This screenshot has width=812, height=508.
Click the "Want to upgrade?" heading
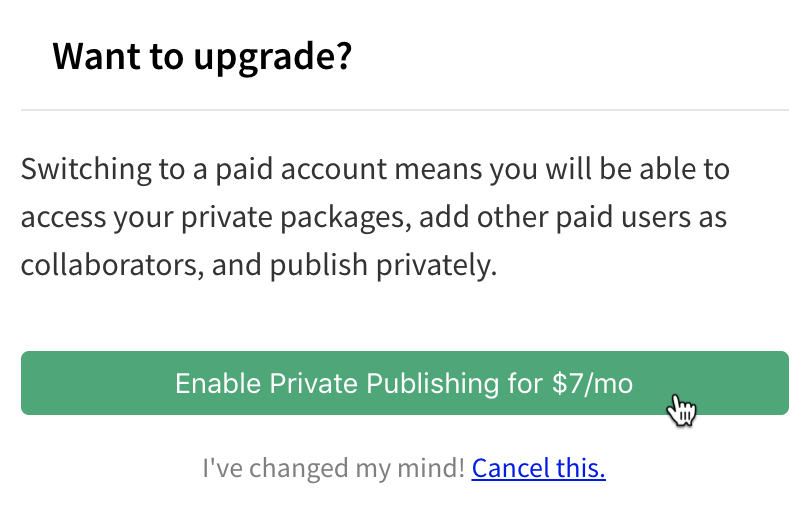point(202,57)
